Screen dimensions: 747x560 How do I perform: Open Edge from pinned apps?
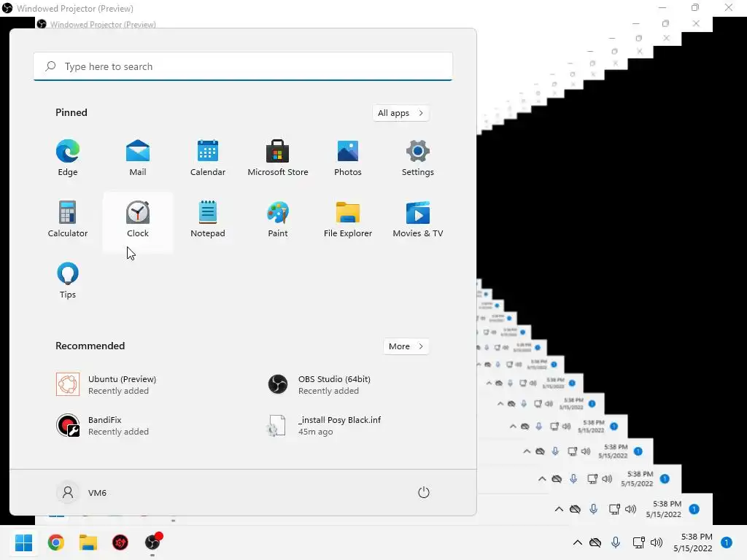pos(68,158)
